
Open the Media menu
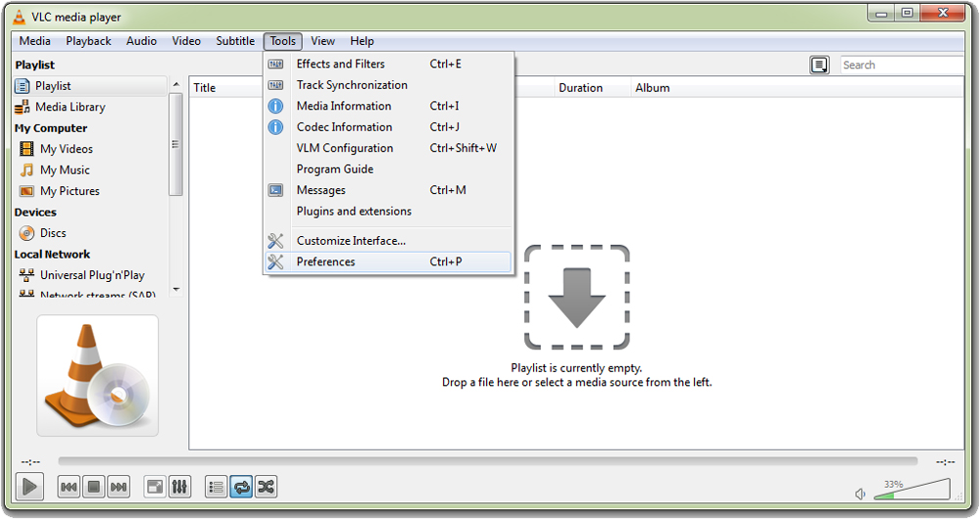pos(35,41)
